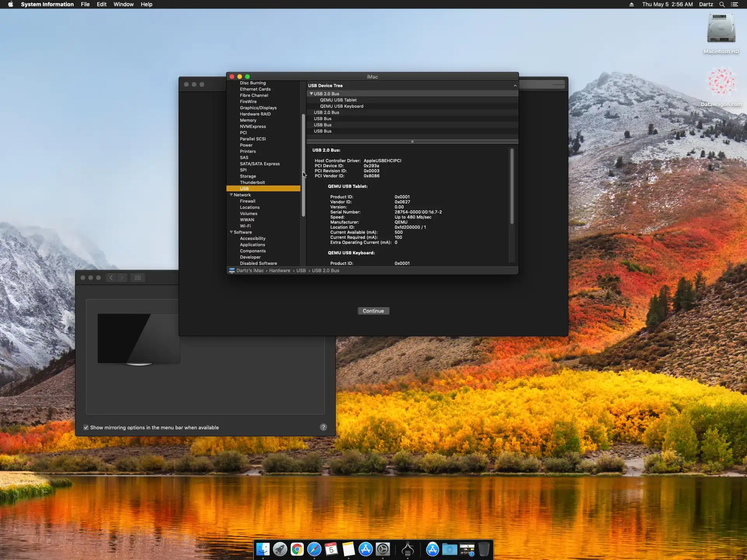Open the Downloads folder in dock
The width and height of the screenshot is (747, 560).
(x=449, y=549)
